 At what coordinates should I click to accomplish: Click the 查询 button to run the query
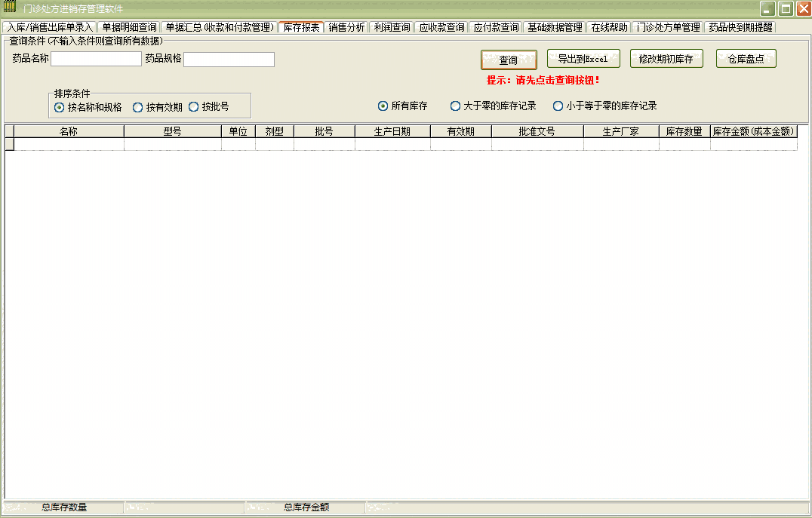[508, 58]
